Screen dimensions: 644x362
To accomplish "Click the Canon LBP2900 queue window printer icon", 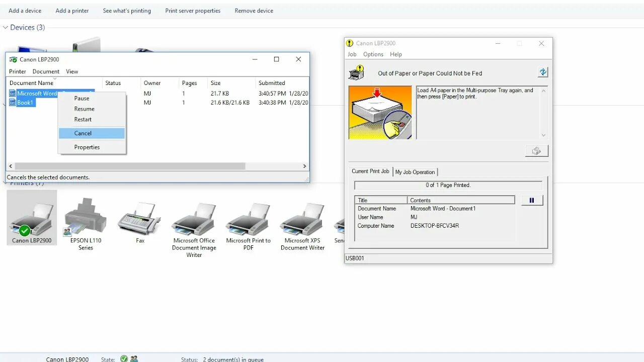I will [x=13, y=59].
